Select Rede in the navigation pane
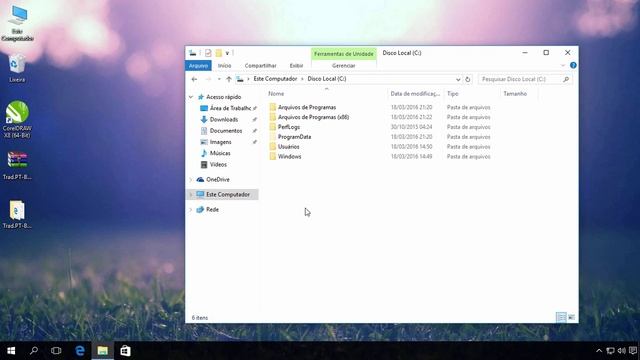Viewport: 640px width, 360px height. (x=212, y=209)
